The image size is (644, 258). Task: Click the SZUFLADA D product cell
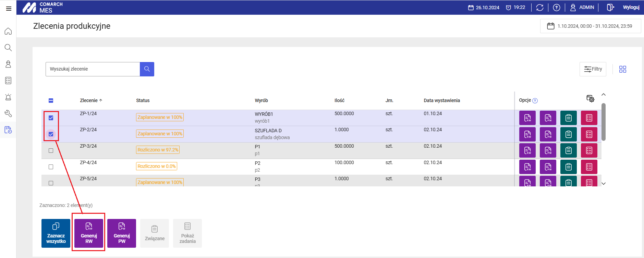click(x=268, y=131)
